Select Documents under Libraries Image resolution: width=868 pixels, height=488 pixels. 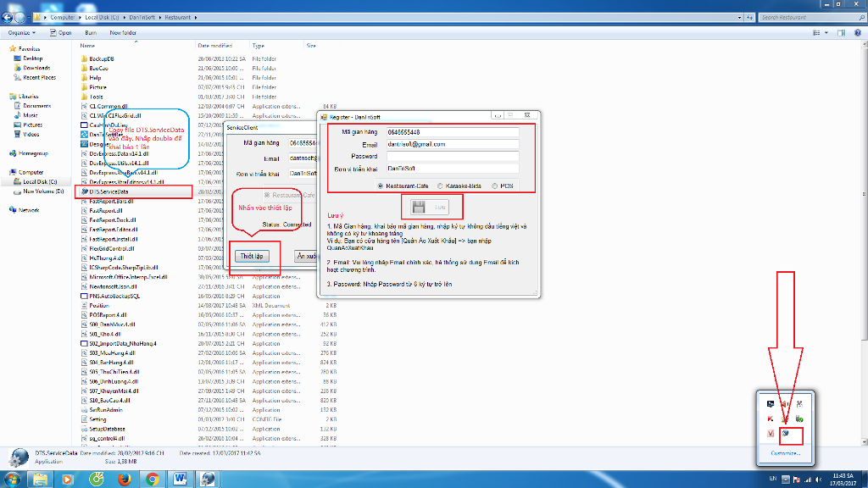point(36,106)
